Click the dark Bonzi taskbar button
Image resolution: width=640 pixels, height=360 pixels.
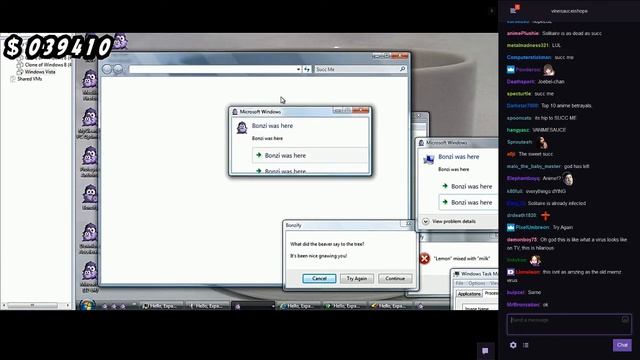[x=253, y=306]
